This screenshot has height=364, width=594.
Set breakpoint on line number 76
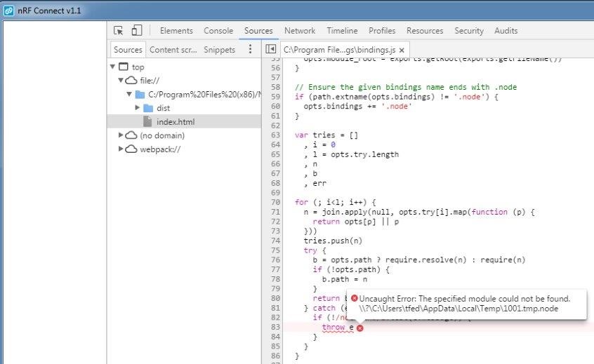pyautogui.click(x=275, y=260)
